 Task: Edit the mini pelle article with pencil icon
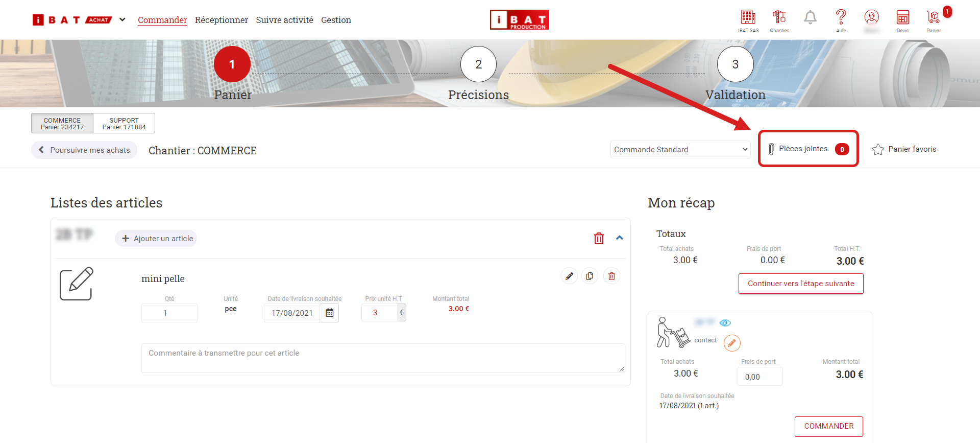[569, 276]
